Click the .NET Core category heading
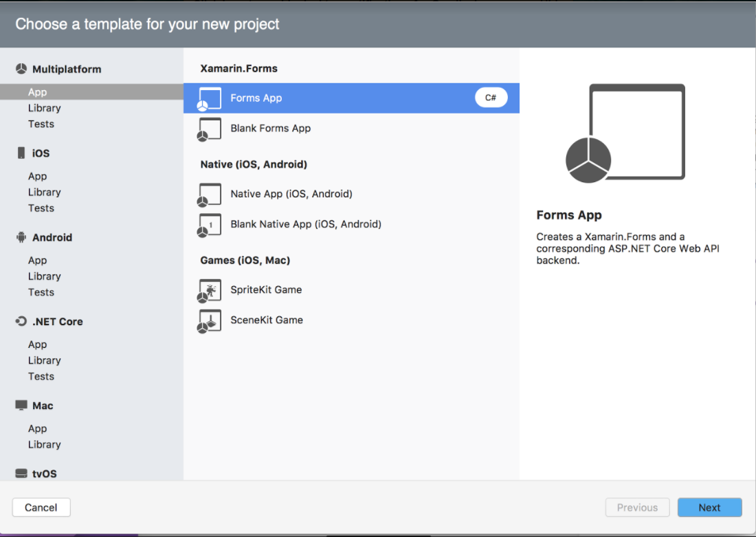Screen dimensions: 756x537 (x=57, y=321)
